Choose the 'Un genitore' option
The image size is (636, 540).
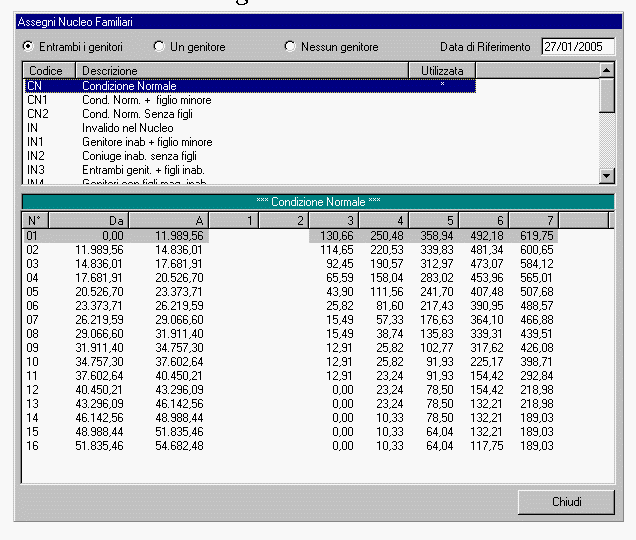159,47
